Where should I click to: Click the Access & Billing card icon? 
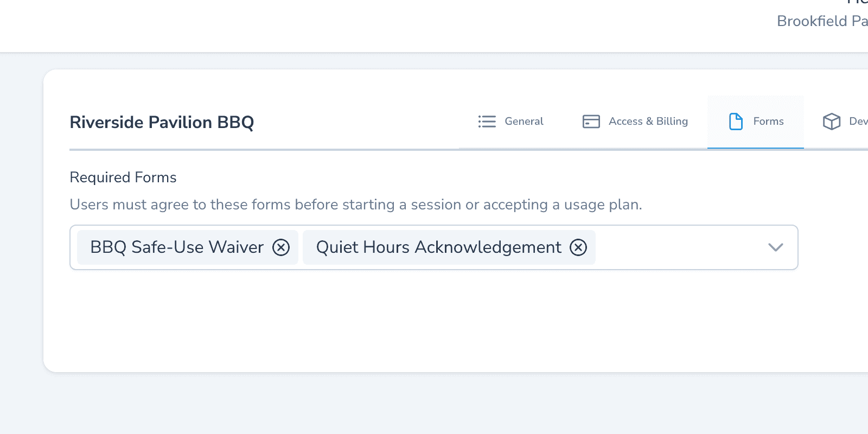coord(591,122)
